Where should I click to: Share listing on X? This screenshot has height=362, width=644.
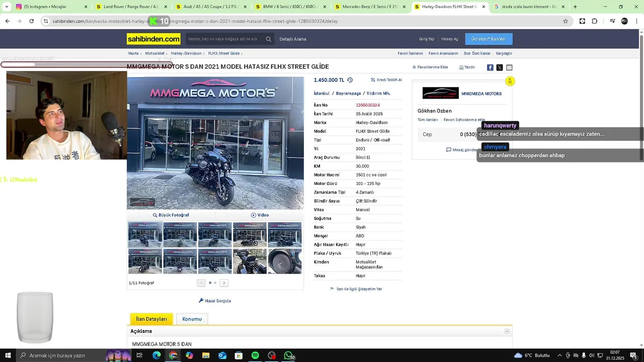pos(500,67)
